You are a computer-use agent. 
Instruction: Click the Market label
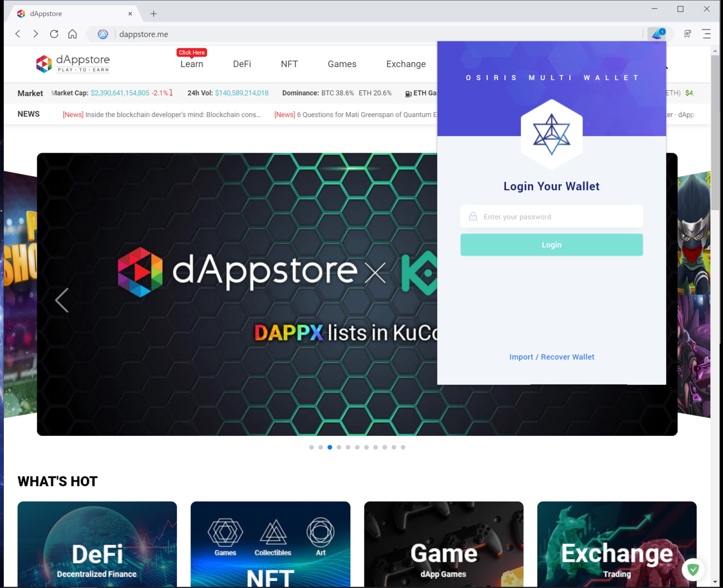click(x=30, y=93)
